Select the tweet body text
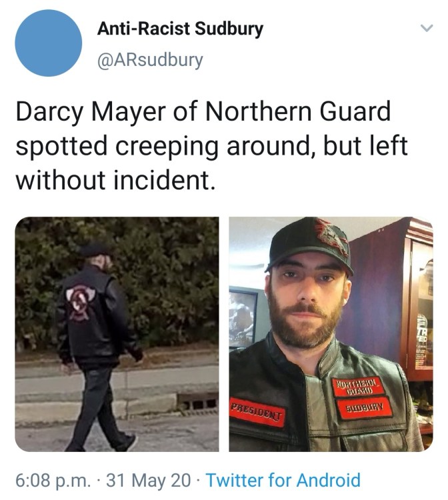Viewport: 448px width, 500px height. 212,145
